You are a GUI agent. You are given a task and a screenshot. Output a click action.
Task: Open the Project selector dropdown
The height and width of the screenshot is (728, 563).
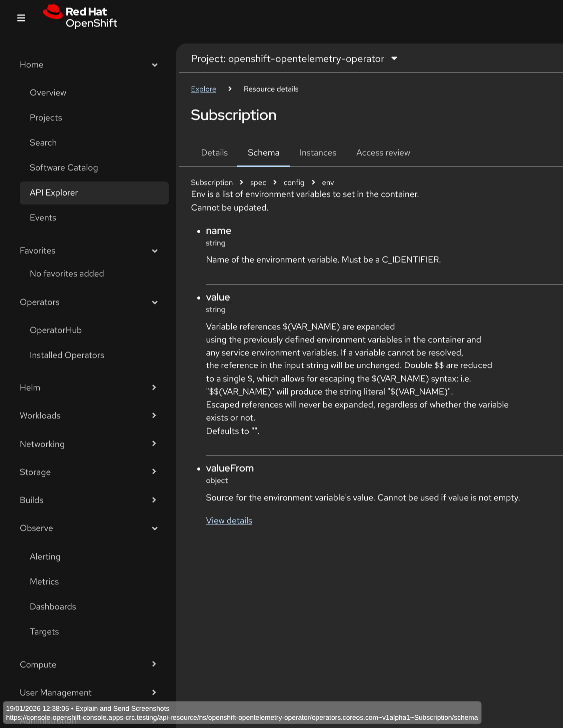coord(294,59)
